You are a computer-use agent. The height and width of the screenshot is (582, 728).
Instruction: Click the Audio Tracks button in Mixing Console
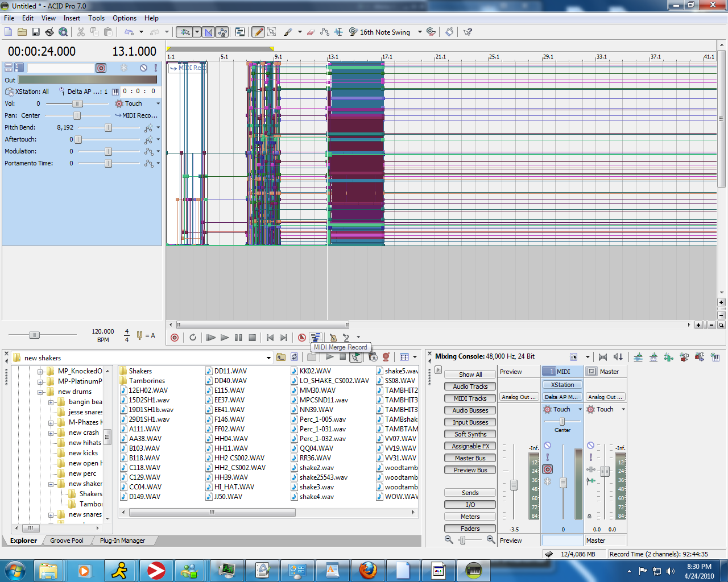point(470,386)
